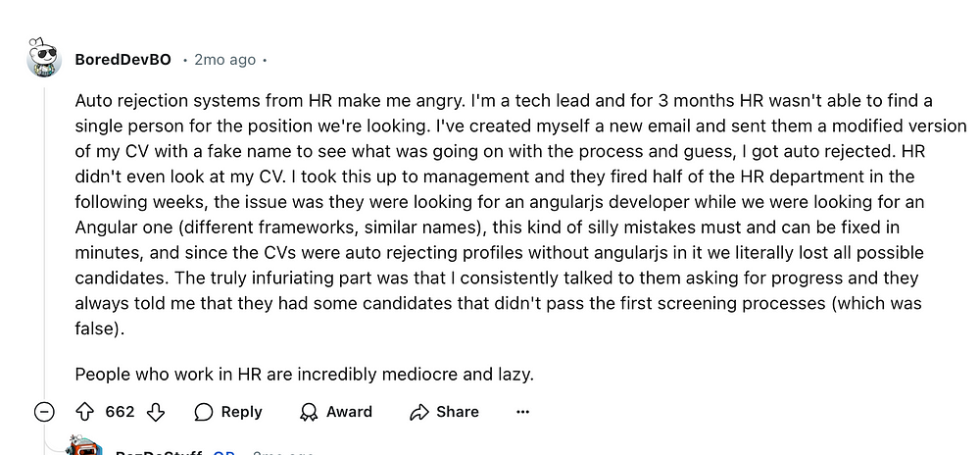Screen dimensions: 980x455
Task: Collapse the comment with the minus button
Action: [45, 412]
